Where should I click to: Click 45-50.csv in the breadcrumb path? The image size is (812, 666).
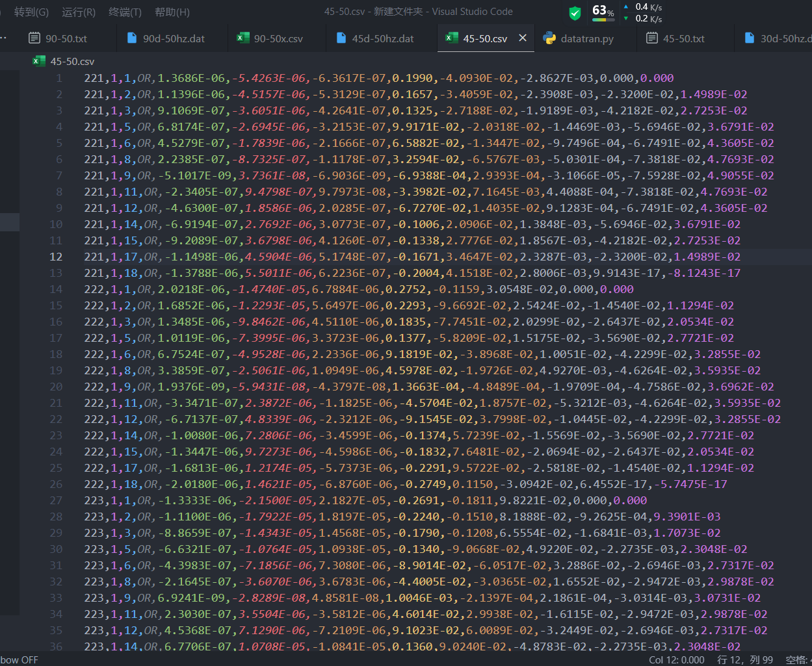click(x=72, y=61)
